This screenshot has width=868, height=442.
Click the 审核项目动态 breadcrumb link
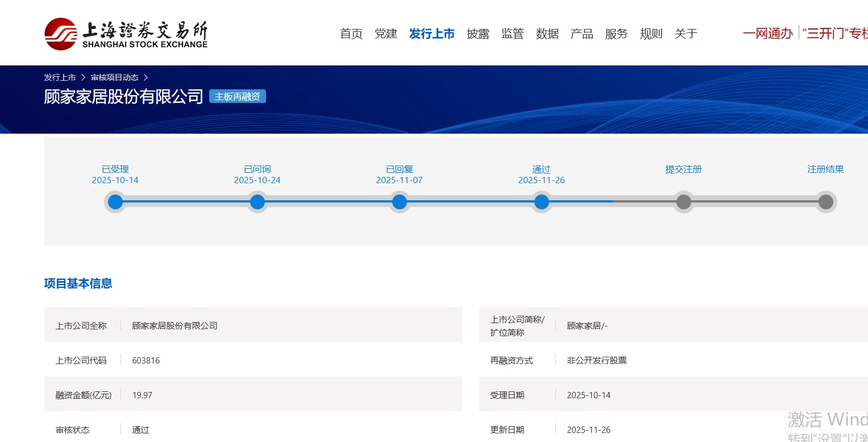[115, 77]
